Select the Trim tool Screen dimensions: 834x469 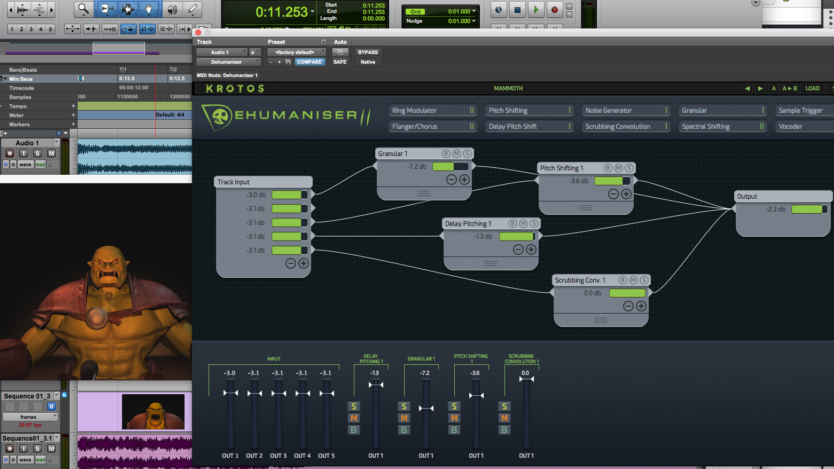[106, 9]
